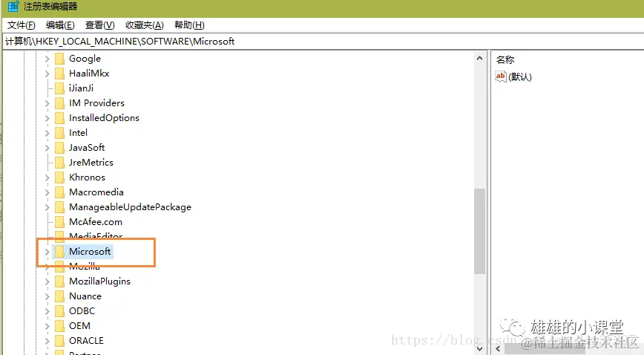Open the 收藏夹(A) menu
The image size is (644, 355).
tap(145, 25)
